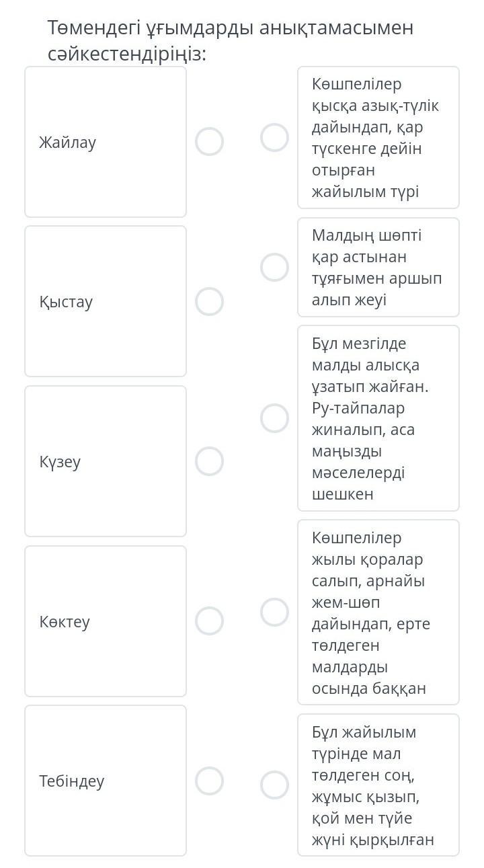The height and width of the screenshot is (868, 484).
Task: Click the definition card about қой мен түйе жүні
Action: pos(378,785)
